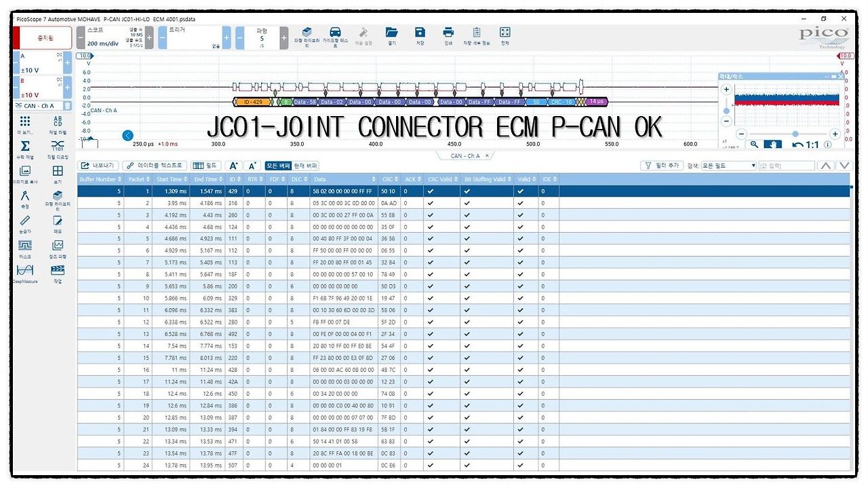868x488 pixels.
Task: Go to next waveform buffer plus
Action: click(x=283, y=38)
